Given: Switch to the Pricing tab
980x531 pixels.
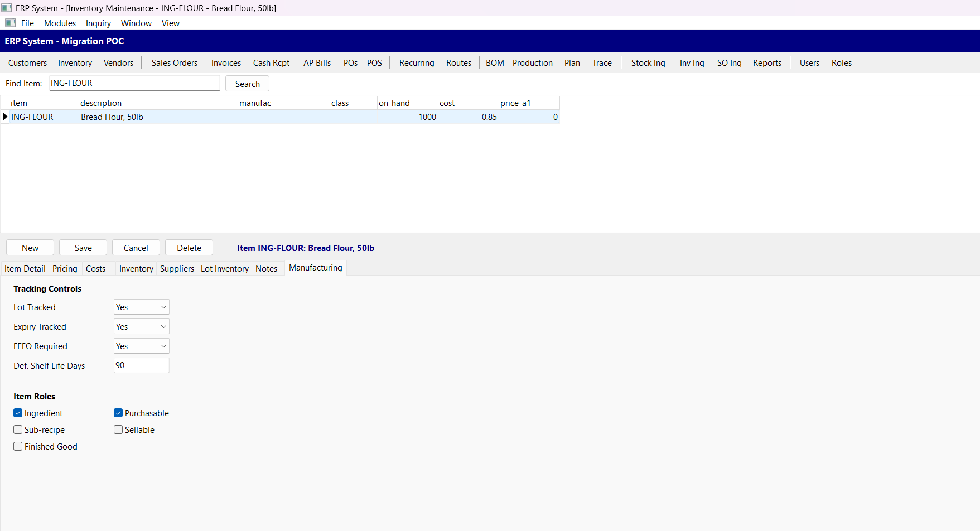Looking at the screenshot, I should point(65,268).
